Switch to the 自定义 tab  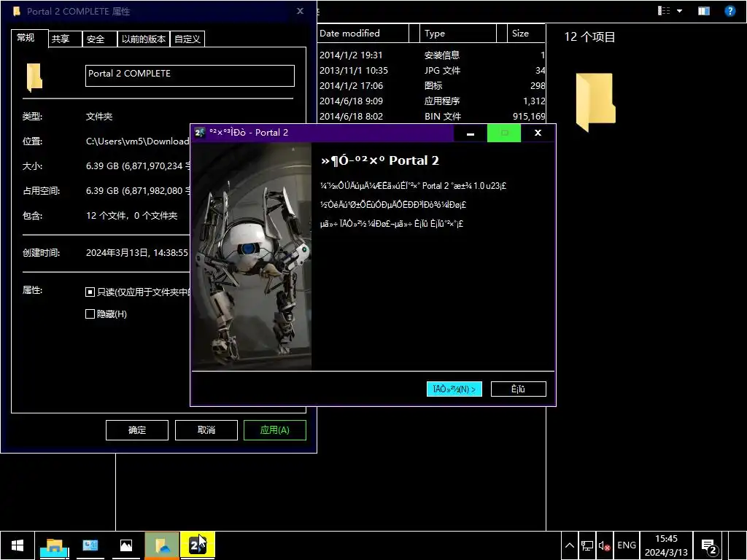tap(187, 39)
